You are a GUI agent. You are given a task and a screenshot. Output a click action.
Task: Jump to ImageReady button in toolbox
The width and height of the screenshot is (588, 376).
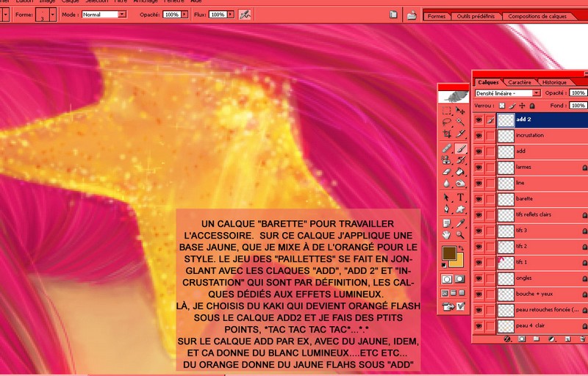pos(453,307)
